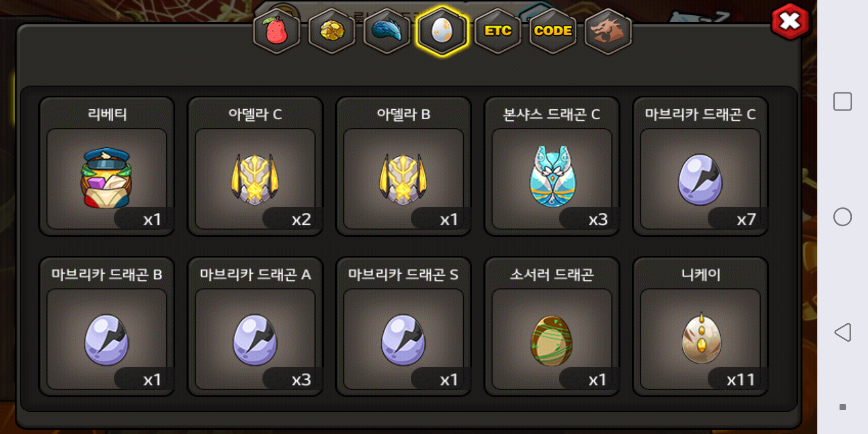Pick the 마브리카 드래곤 S egg

click(x=403, y=327)
